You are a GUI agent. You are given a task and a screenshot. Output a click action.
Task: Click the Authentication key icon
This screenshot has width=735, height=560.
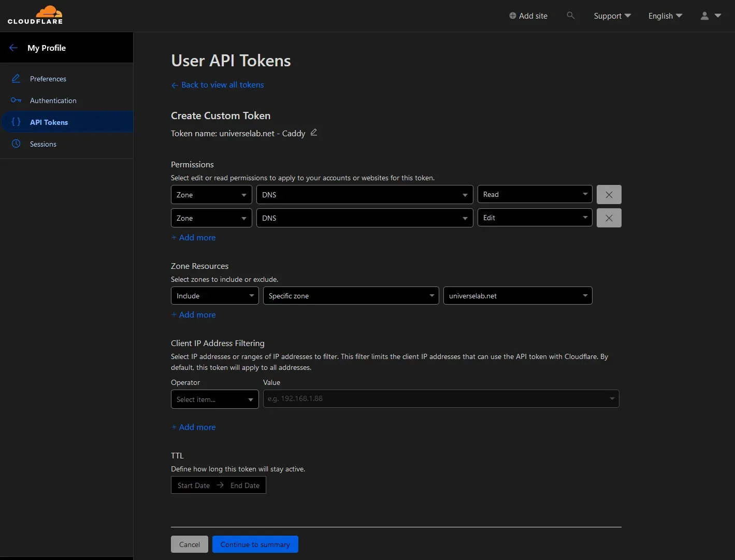point(16,100)
